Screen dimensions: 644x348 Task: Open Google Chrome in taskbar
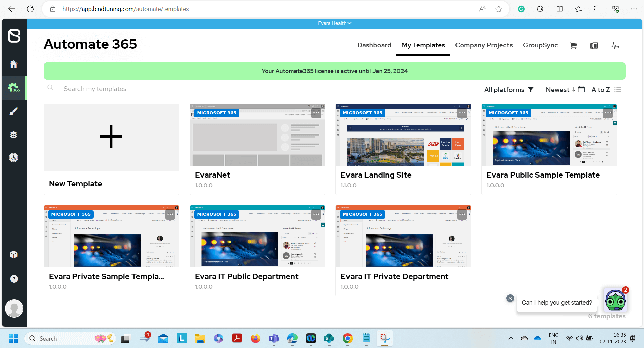[347, 338]
